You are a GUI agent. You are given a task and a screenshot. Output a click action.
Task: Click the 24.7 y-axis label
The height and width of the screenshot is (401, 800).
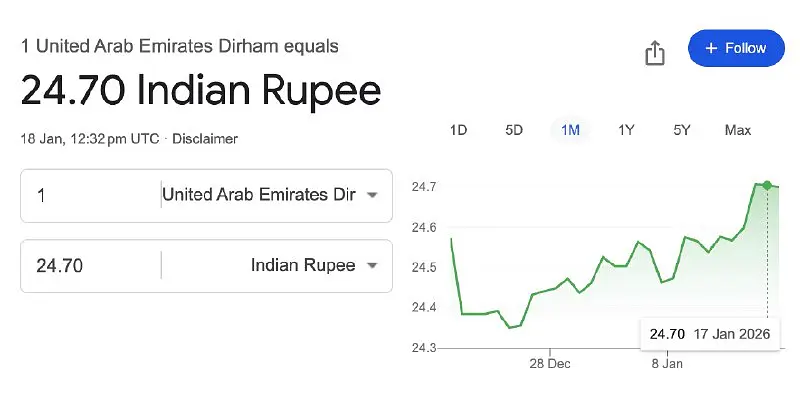click(424, 187)
